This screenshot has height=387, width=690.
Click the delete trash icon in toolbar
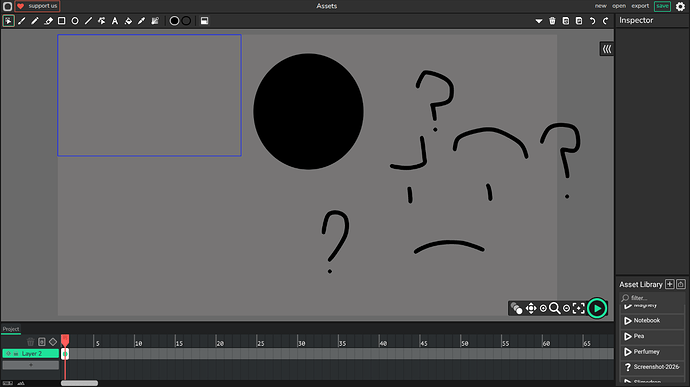click(552, 21)
